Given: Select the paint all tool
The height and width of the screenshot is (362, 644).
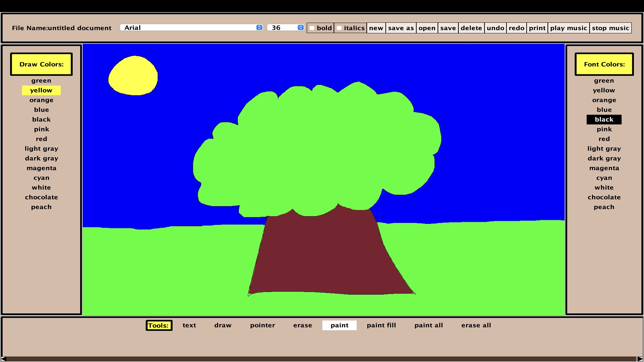Looking at the screenshot, I should coord(428,325).
